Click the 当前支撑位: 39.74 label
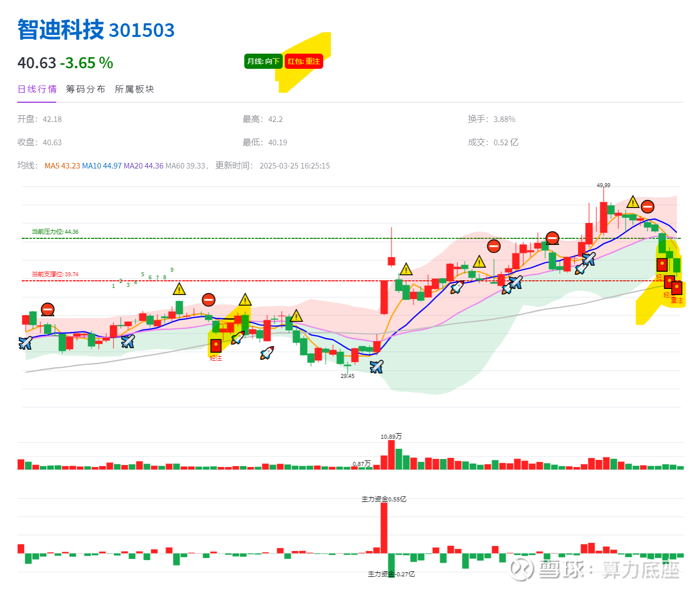Screen dimensions: 700x591 pos(55,274)
